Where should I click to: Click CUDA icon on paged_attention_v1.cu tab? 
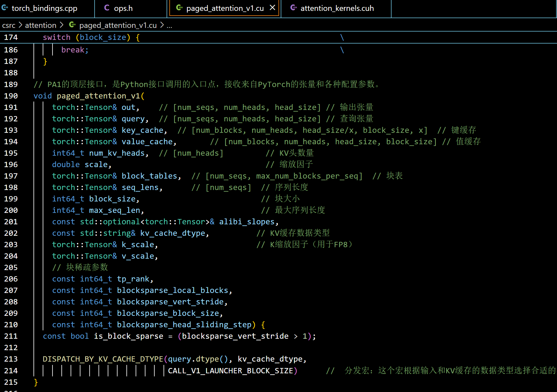click(179, 8)
